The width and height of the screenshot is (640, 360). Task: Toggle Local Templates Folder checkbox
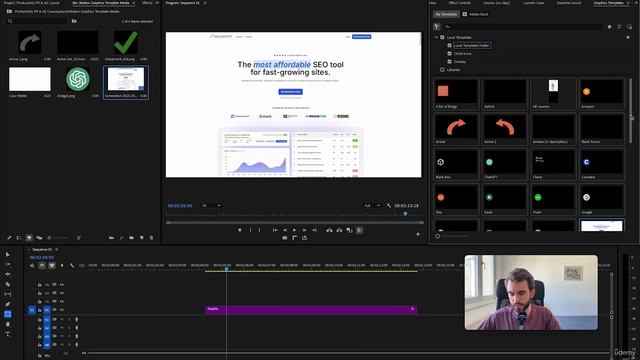(449, 45)
